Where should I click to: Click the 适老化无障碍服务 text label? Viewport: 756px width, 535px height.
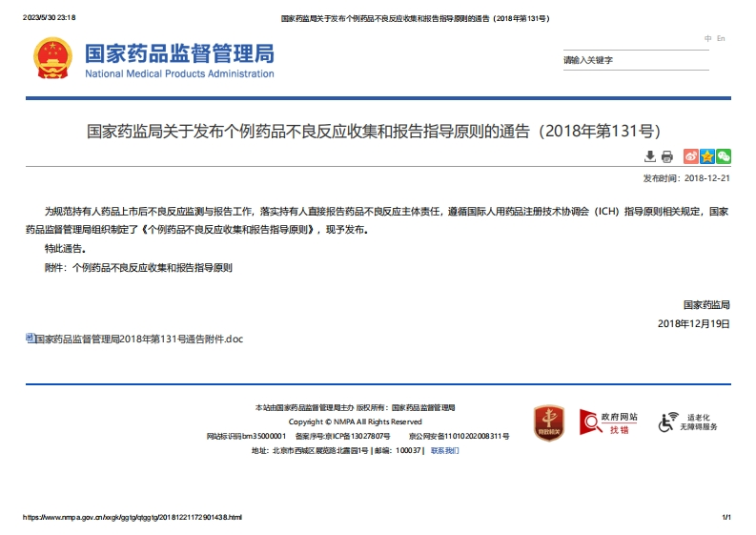[704, 422]
